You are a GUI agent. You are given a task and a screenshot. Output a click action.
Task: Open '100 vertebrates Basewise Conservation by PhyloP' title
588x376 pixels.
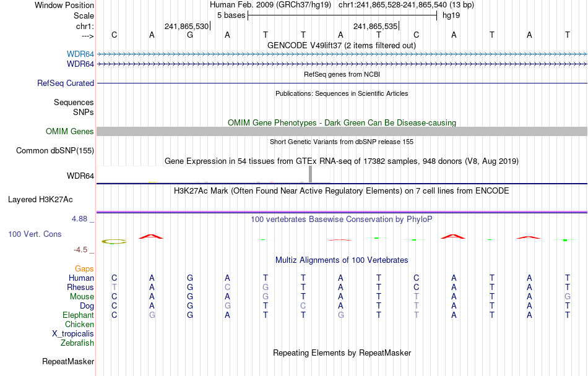point(341,219)
